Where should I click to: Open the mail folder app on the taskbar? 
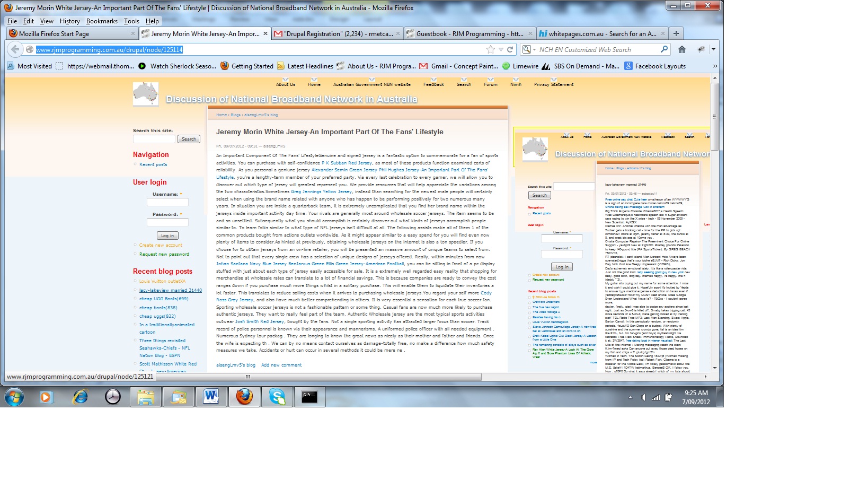coord(179,396)
